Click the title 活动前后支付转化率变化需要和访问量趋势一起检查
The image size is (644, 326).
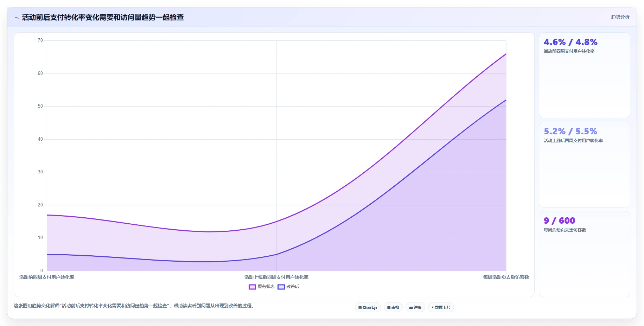[103, 17]
